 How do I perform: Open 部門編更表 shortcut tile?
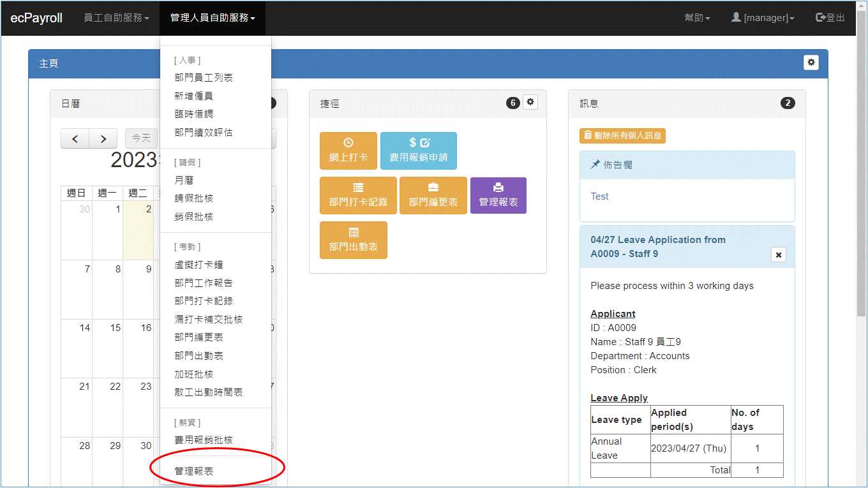click(x=433, y=195)
